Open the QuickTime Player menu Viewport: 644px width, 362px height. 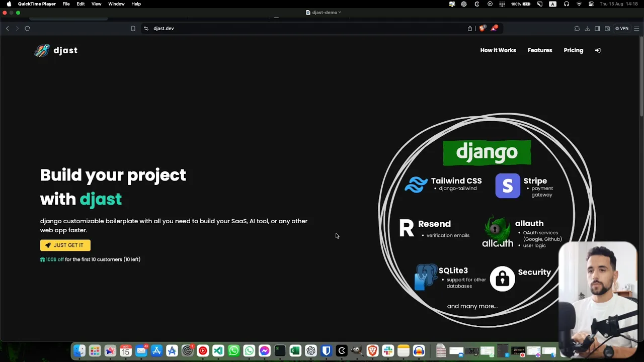(37, 4)
